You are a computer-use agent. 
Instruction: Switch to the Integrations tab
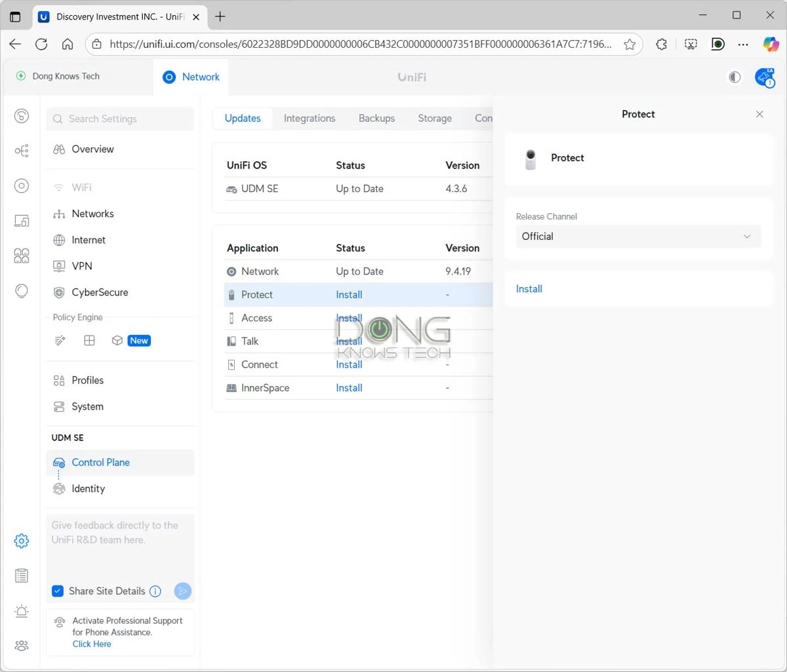click(310, 118)
